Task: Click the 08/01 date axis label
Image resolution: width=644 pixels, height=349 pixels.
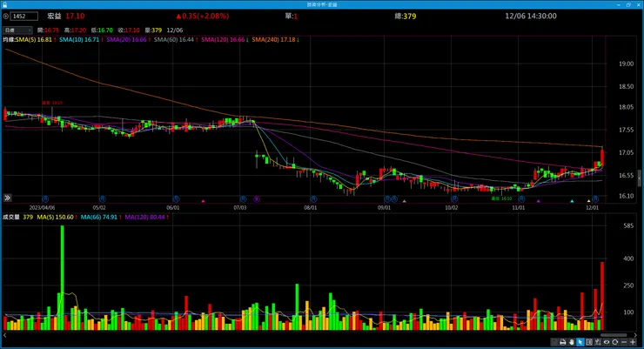Action: [311, 208]
